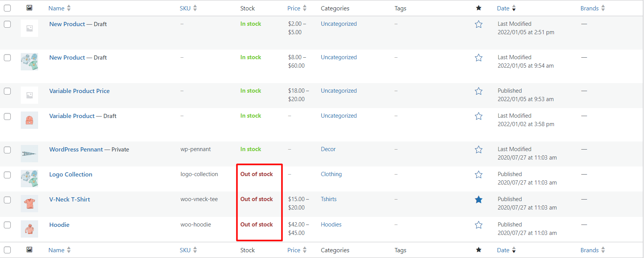The image size is (644, 258).
Task: Sort products by Name in header
Action: pos(57,8)
